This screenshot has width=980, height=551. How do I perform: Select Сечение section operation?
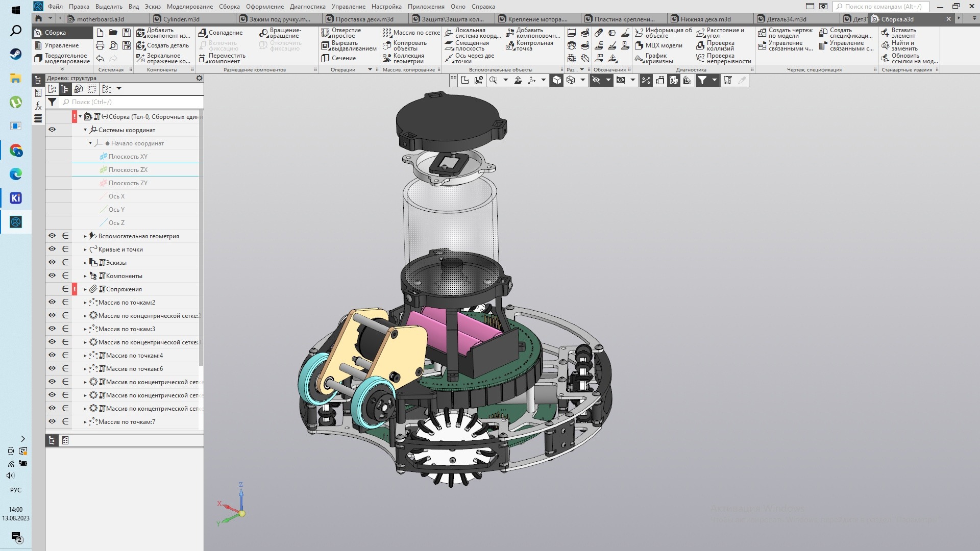coord(338,58)
